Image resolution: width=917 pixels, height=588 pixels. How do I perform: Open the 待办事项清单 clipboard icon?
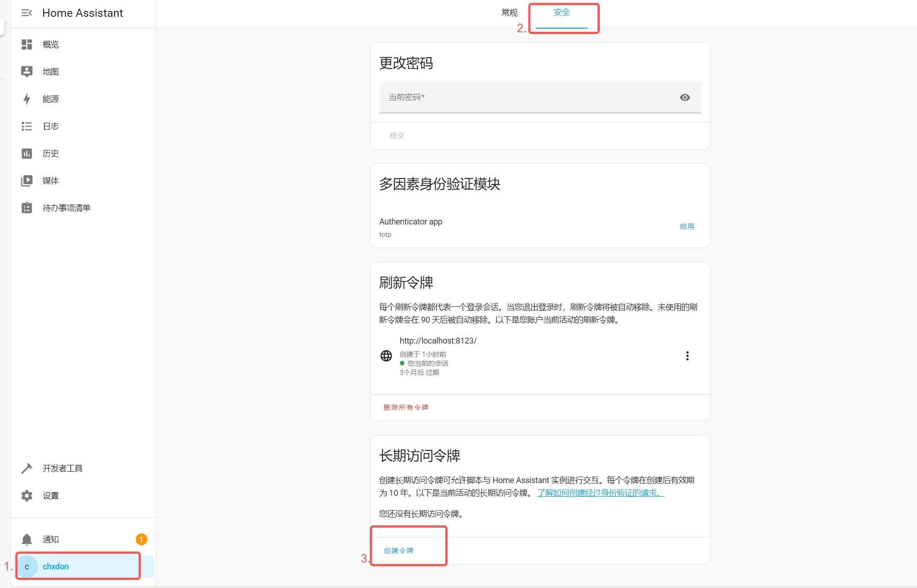(x=27, y=208)
